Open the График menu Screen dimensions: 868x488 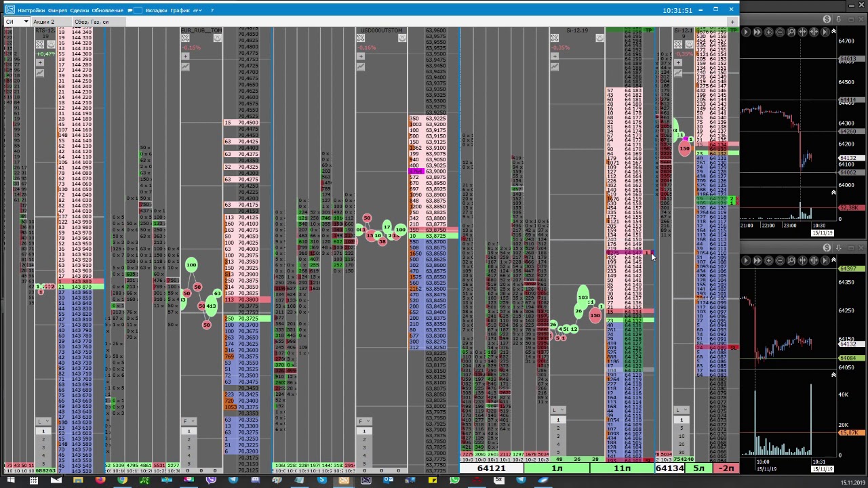[x=180, y=10]
